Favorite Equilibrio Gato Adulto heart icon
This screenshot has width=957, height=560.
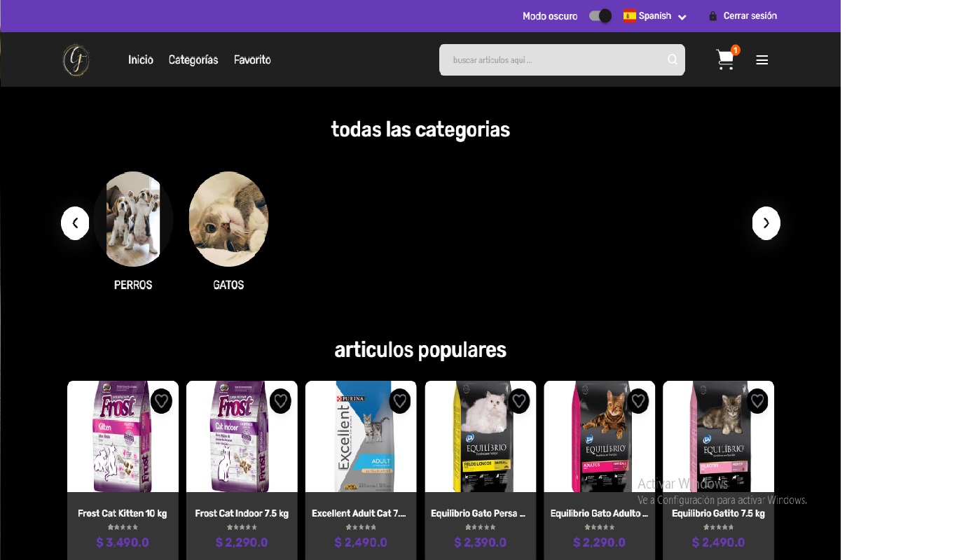pyautogui.click(x=638, y=401)
